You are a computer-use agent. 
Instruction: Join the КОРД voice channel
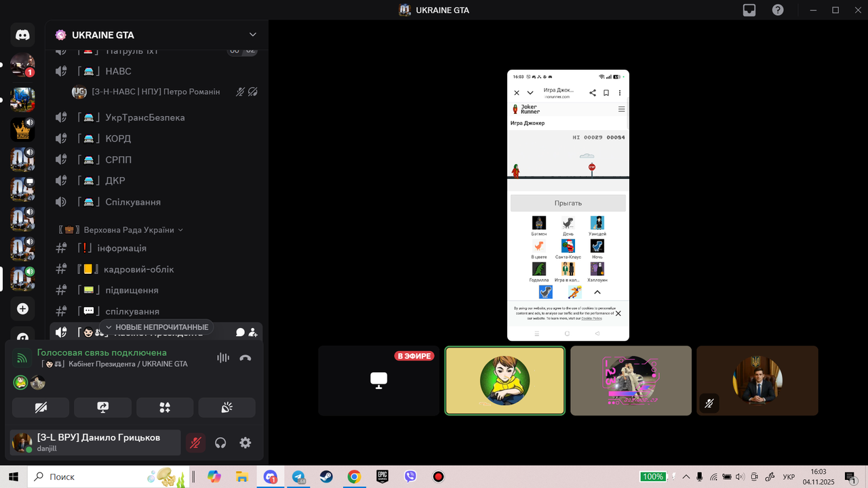(x=156, y=138)
